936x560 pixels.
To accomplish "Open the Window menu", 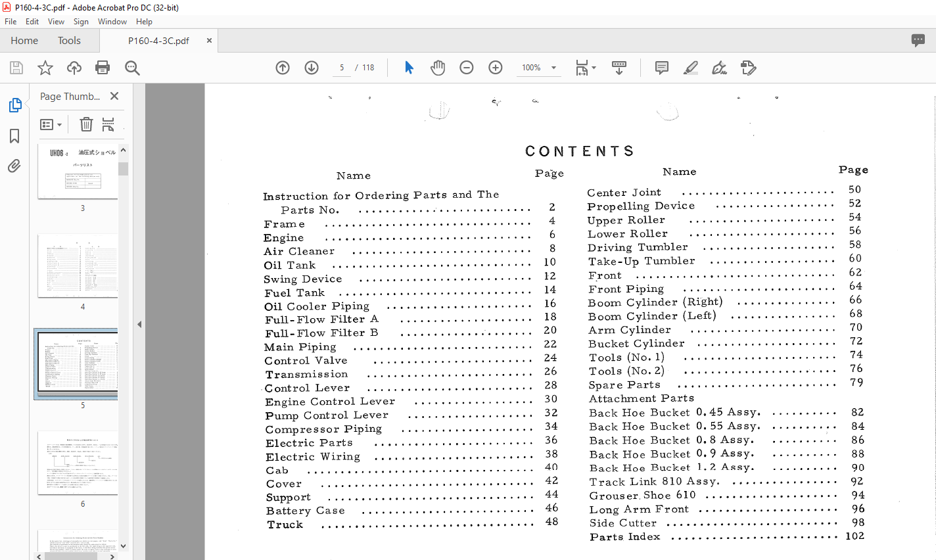I will tap(112, 22).
